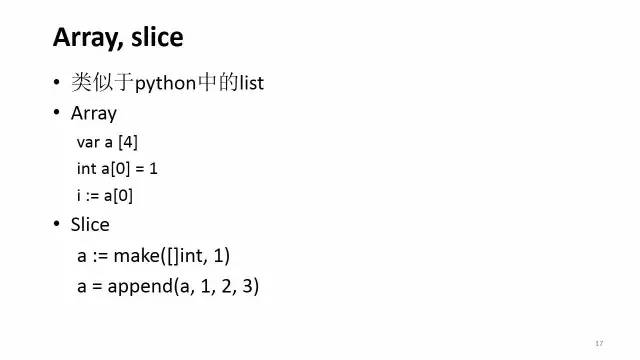Click the 'Slice' bullet heading
The width and height of the screenshot is (640, 360).
click(x=90, y=224)
